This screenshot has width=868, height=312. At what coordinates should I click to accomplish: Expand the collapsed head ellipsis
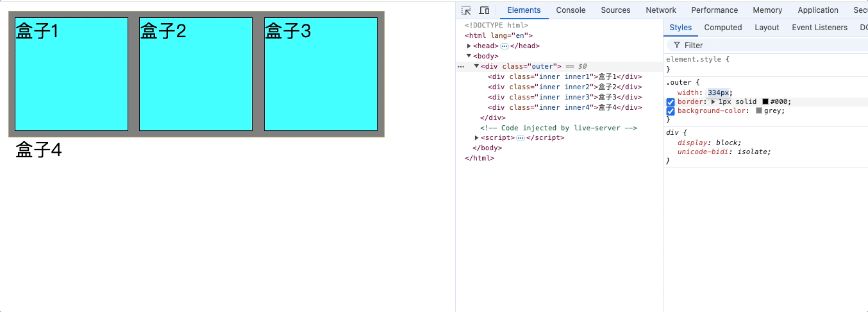point(505,46)
